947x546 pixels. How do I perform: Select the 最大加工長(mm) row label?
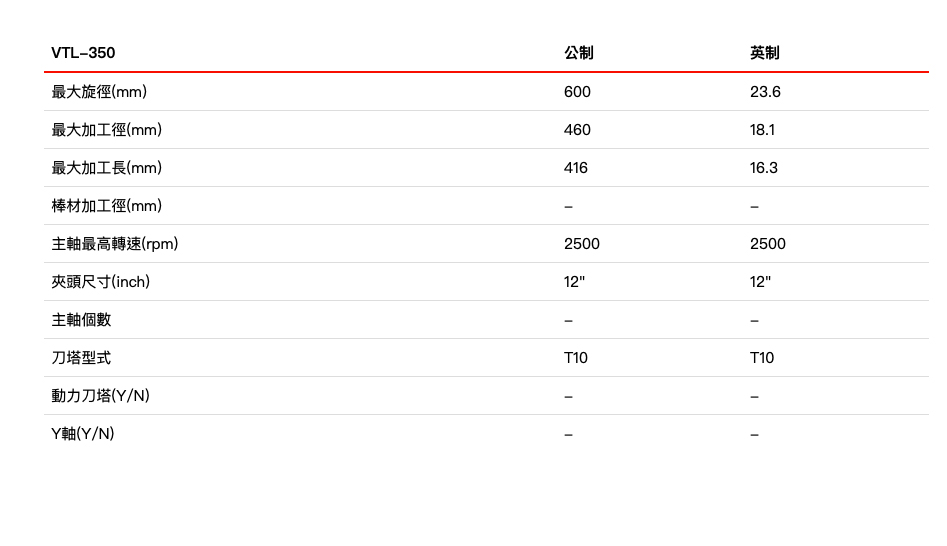coord(107,168)
